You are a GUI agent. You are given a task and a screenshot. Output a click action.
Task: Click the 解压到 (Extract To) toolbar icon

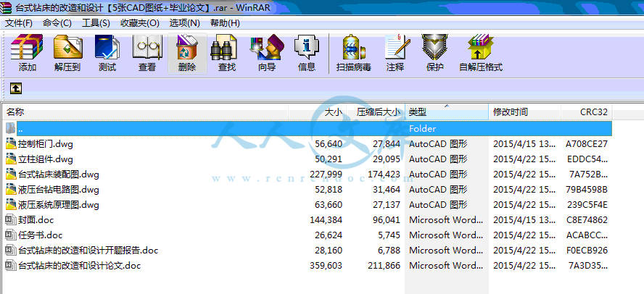tap(67, 47)
